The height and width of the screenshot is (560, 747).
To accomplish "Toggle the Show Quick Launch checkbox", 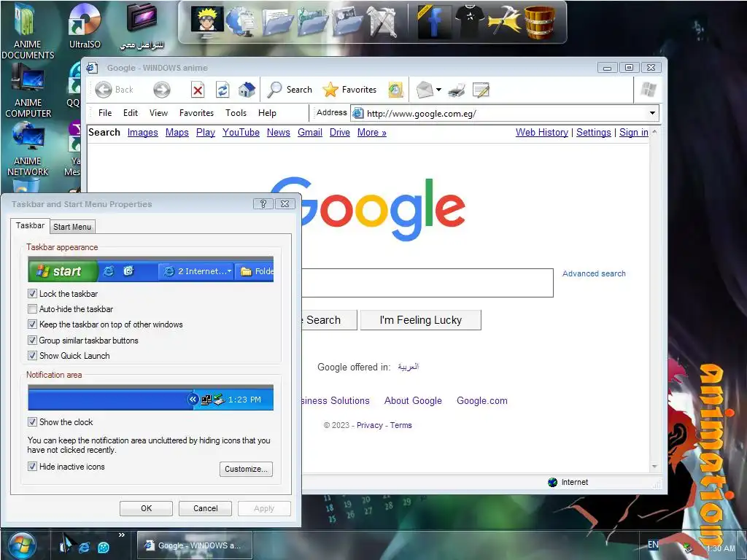I will pyautogui.click(x=32, y=356).
